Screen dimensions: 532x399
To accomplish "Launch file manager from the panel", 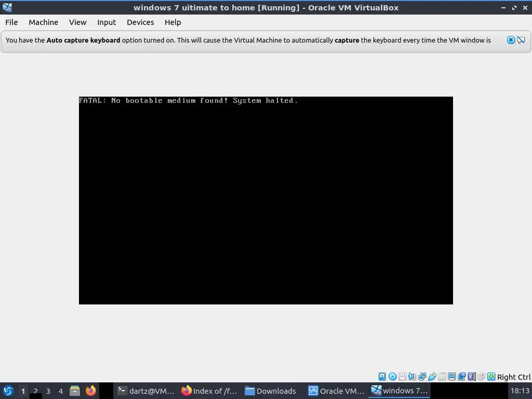I will click(75, 391).
